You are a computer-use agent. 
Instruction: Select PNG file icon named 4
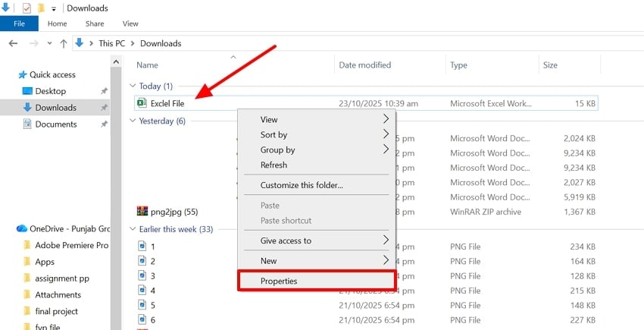coord(142,290)
